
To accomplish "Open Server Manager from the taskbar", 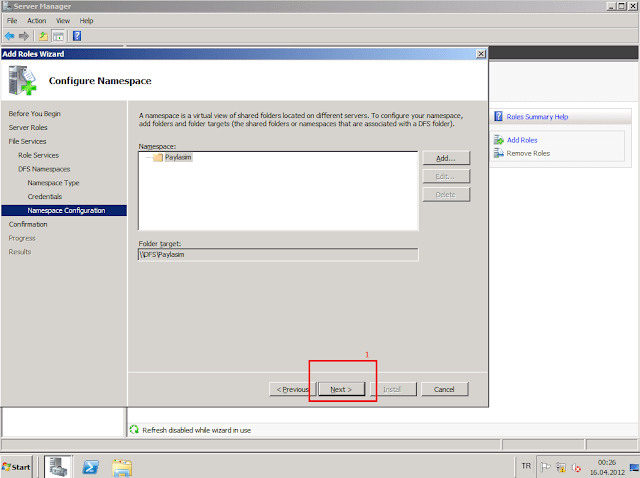I will tap(57, 467).
